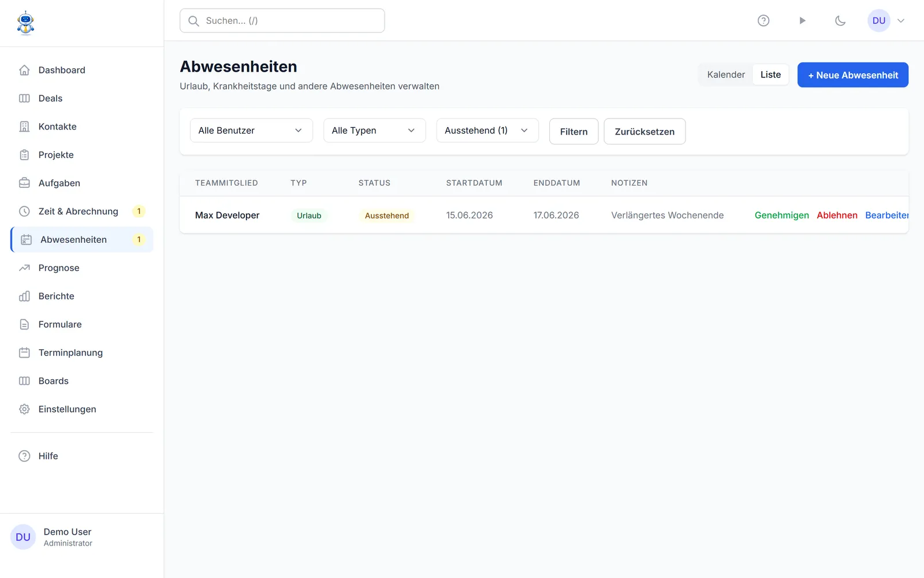
Task: Click the Boards columns icon
Action: pyautogui.click(x=24, y=381)
